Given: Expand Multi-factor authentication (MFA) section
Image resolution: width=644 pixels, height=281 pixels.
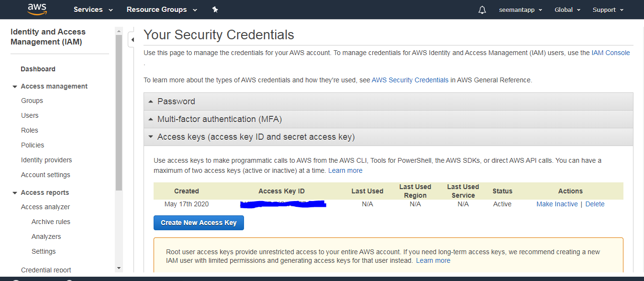Looking at the screenshot, I should click(x=388, y=119).
